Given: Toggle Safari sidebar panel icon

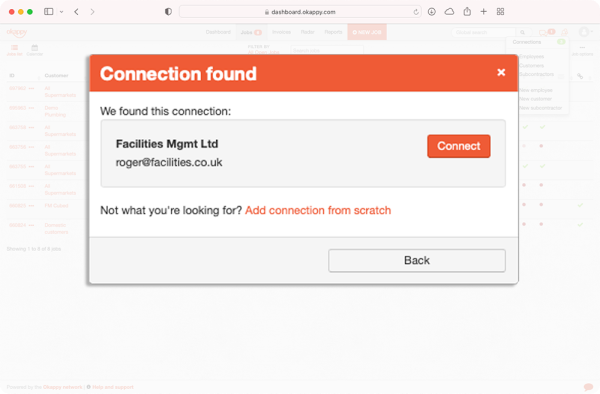Looking at the screenshot, I should pos(49,12).
